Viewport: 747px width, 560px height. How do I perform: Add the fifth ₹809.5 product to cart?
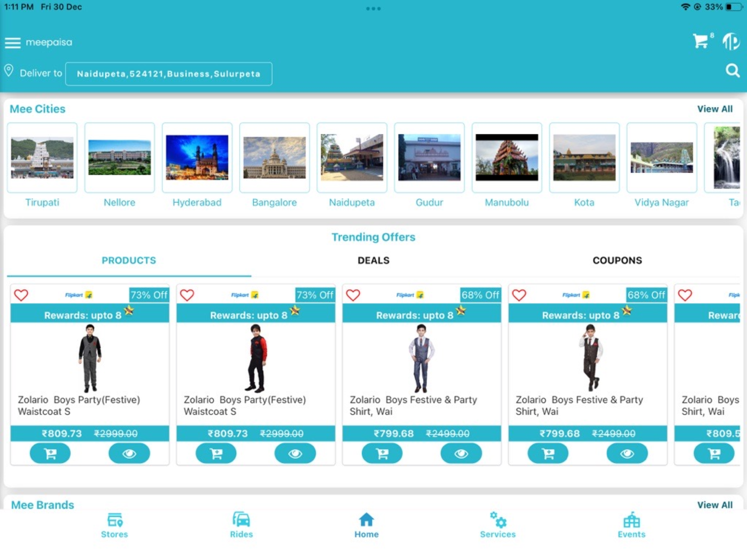pyautogui.click(x=714, y=453)
